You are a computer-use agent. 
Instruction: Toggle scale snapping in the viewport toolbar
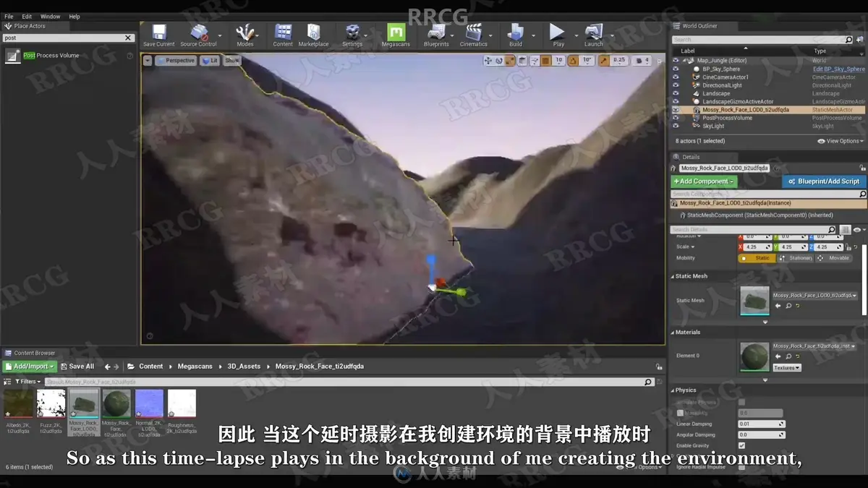[x=605, y=61]
